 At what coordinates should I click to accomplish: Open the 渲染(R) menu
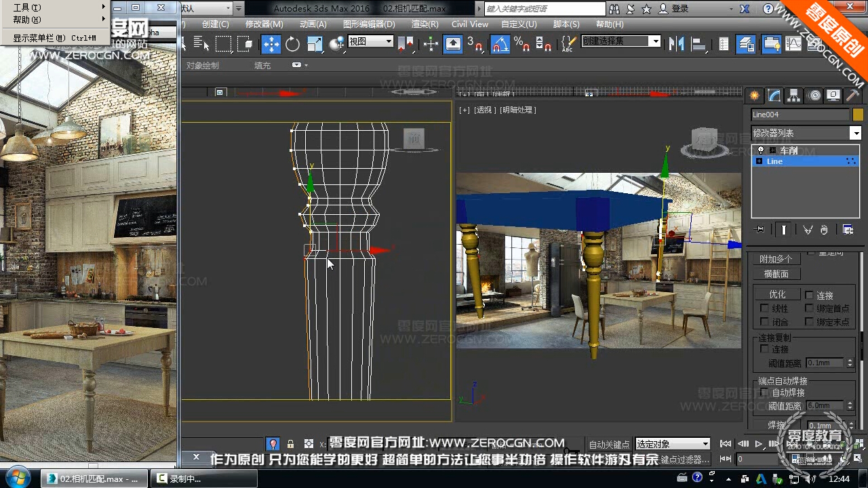point(425,24)
